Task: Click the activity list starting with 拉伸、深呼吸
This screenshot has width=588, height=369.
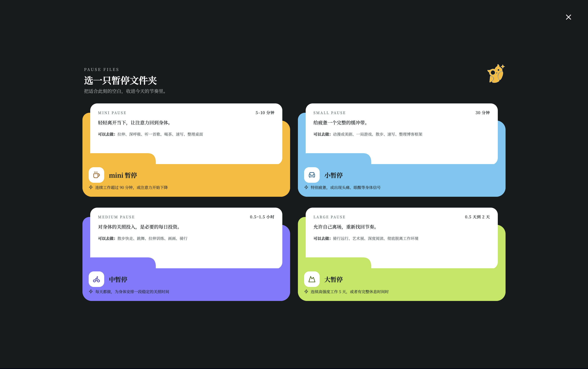Action: (160, 134)
